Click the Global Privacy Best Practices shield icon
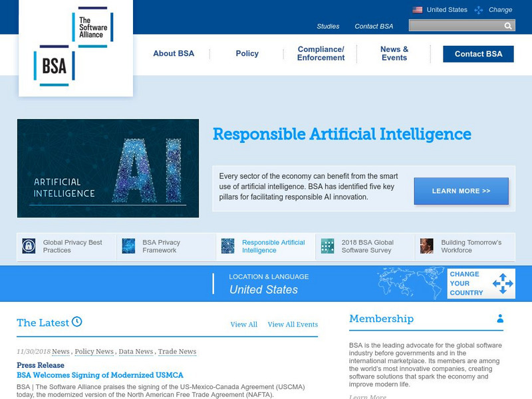The width and height of the screenshot is (532, 399). [x=27, y=243]
